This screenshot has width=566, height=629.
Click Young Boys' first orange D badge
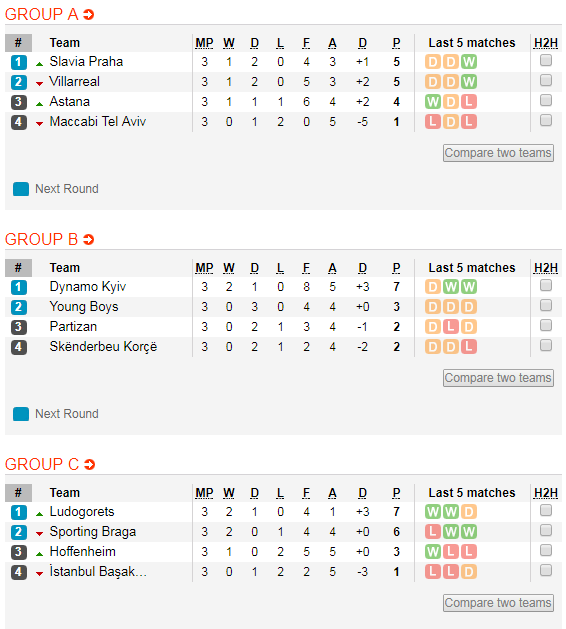pyautogui.click(x=433, y=307)
